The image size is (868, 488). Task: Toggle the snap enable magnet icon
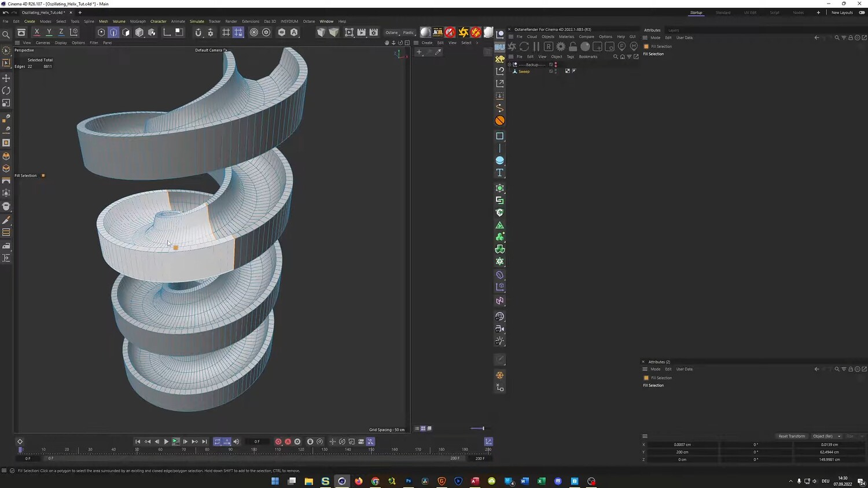point(198,32)
